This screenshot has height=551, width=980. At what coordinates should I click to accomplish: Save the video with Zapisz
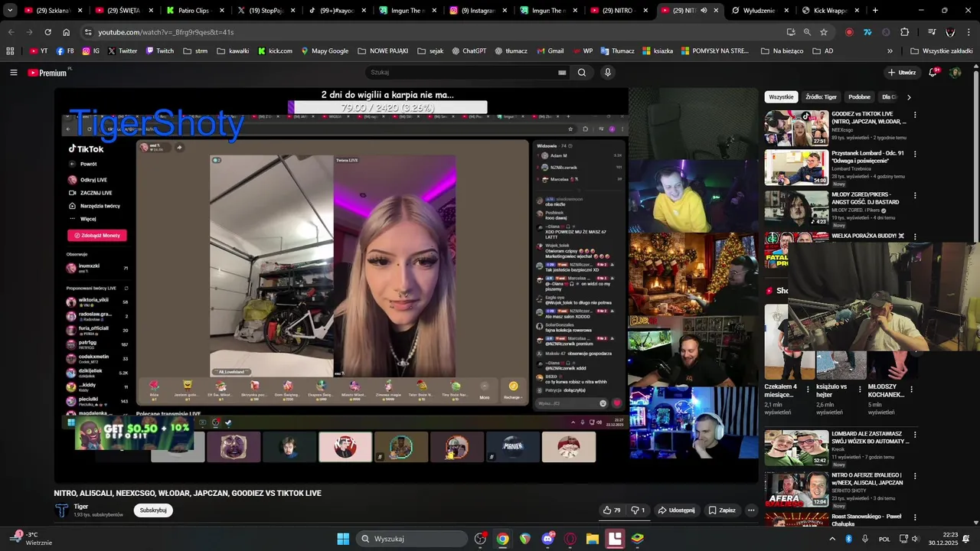pos(722,510)
